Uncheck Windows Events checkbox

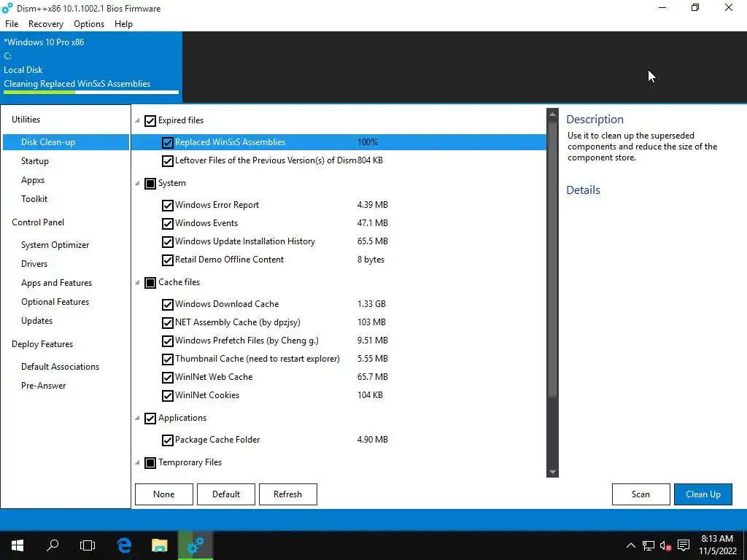point(167,223)
